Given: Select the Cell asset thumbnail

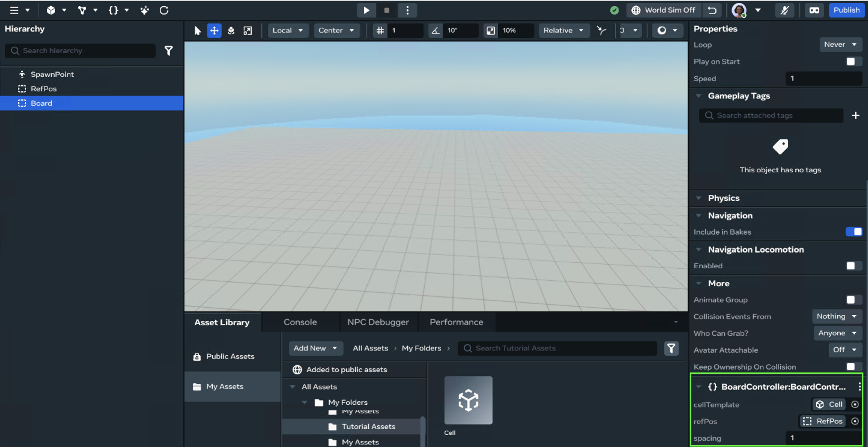Looking at the screenshot, I should 468,400.
